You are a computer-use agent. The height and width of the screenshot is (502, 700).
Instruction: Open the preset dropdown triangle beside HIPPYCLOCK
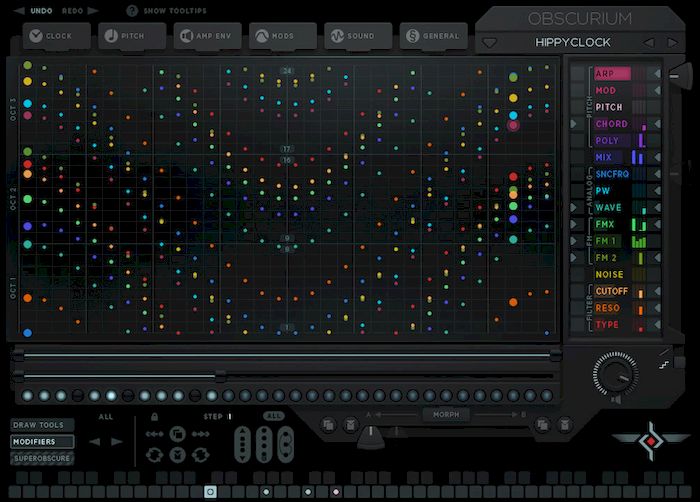point(489,43)
